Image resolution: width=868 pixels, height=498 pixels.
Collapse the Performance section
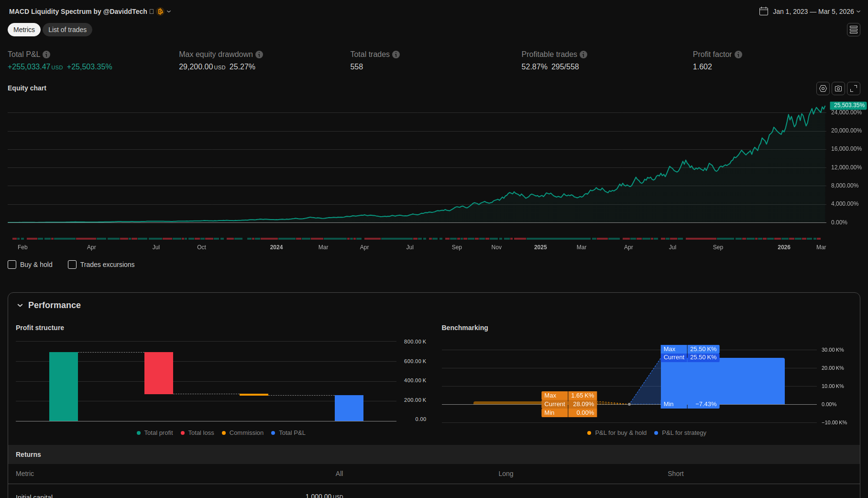click(20, 305)
